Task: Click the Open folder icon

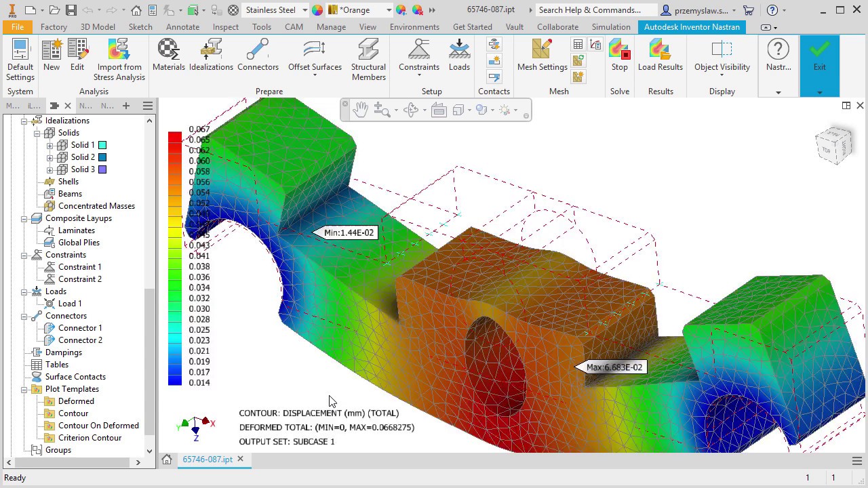Action: coord(54,10)
